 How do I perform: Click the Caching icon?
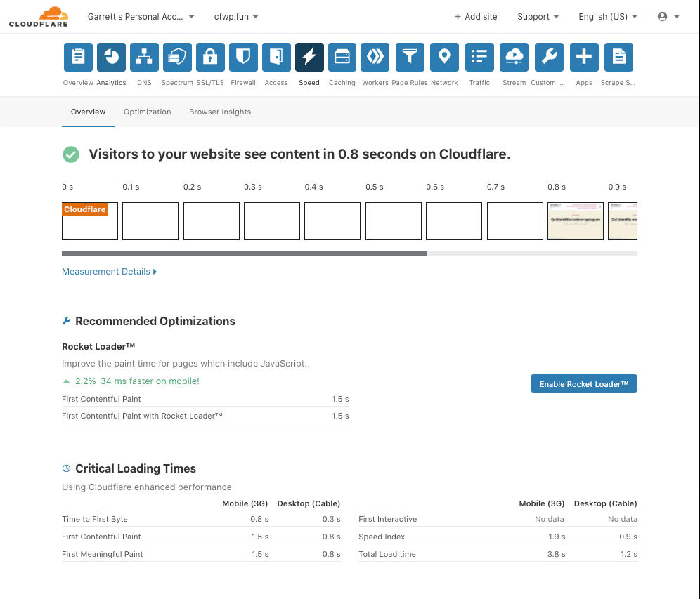342,57
